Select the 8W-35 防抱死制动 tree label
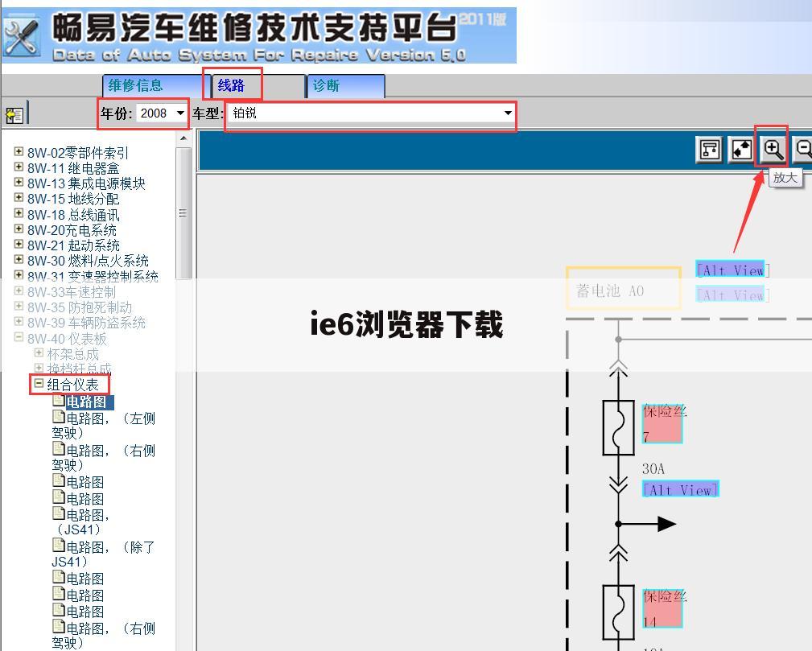812x651 pixels. (80, 307)
